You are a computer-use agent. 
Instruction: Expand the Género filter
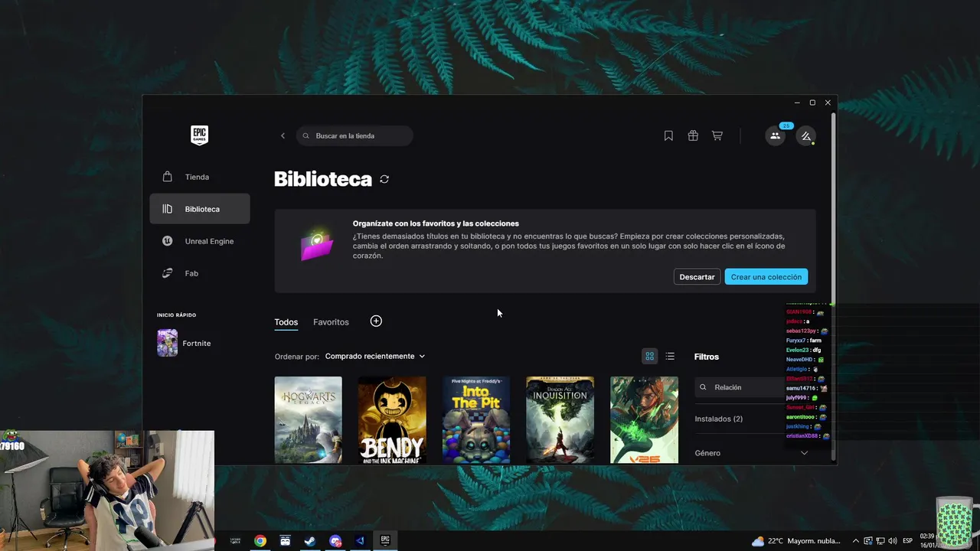pyautogui.click(x=751, y=453)
